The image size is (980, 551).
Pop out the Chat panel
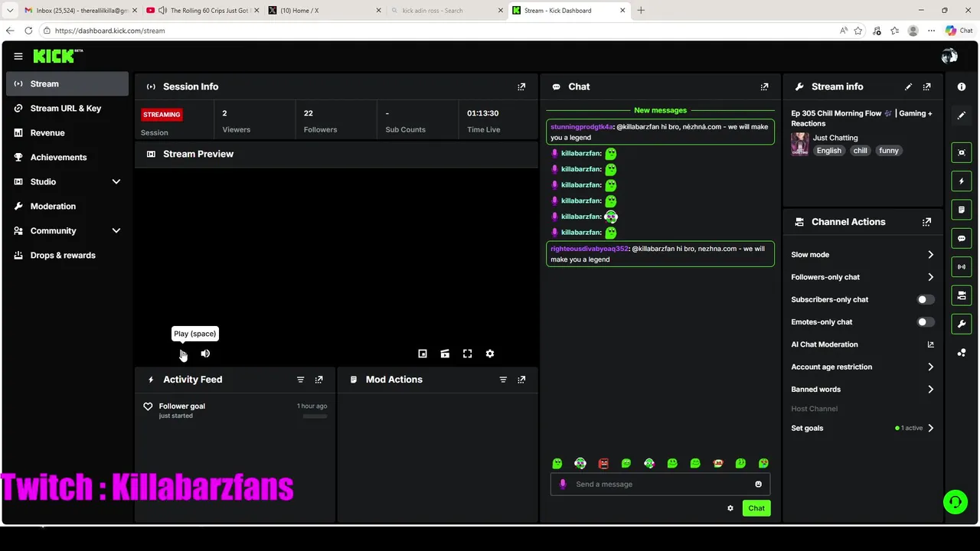click(x=764, y=86)
